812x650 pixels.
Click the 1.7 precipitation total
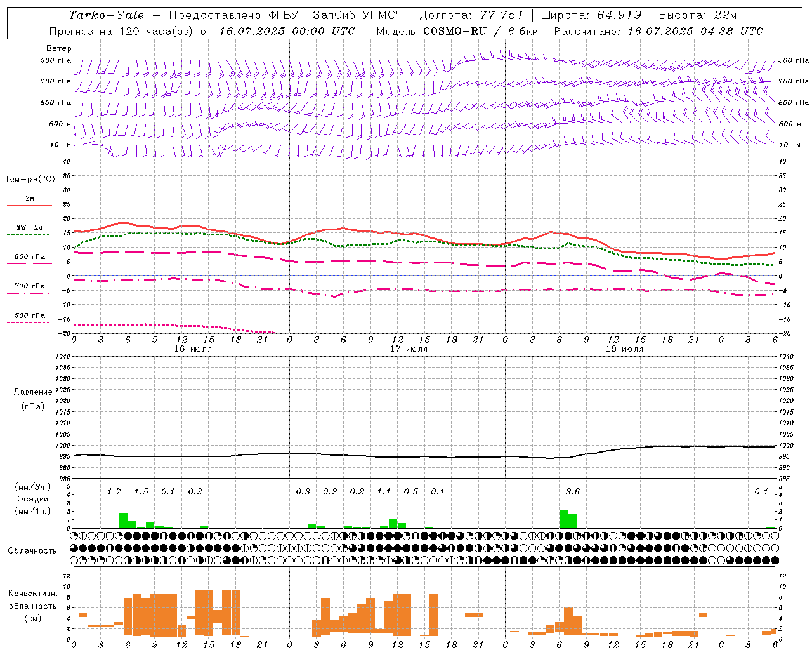coord(114,491)
